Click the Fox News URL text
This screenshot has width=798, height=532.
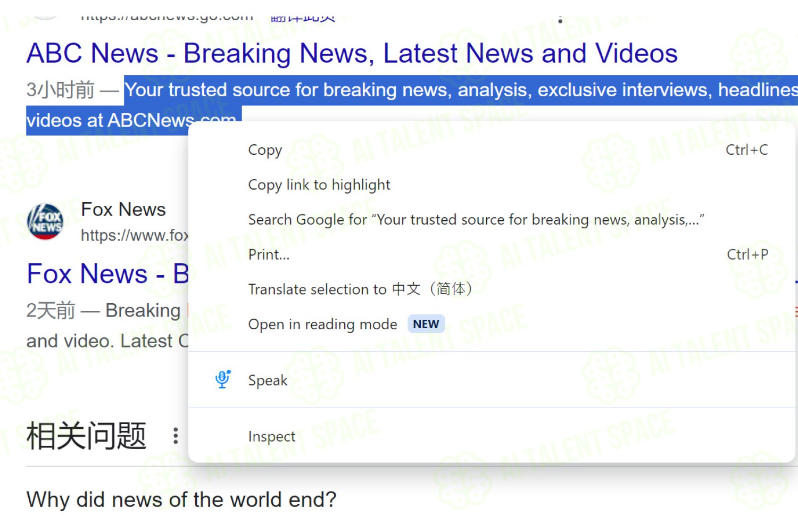[x=135, y=235]
